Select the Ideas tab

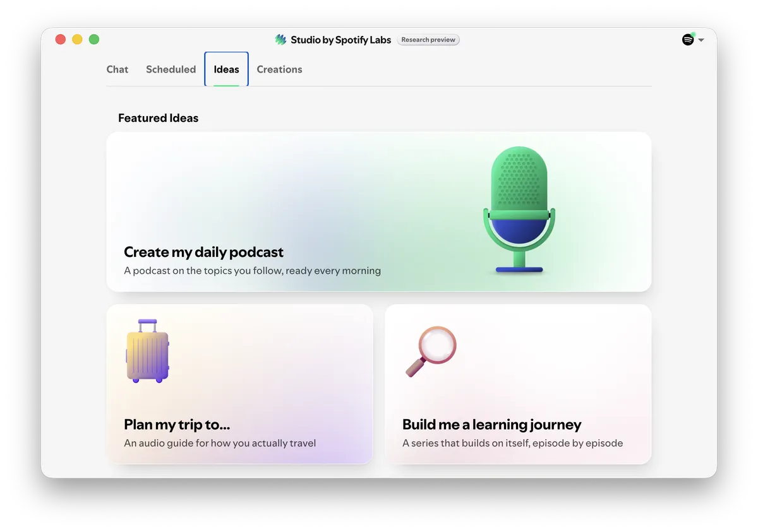226,69
